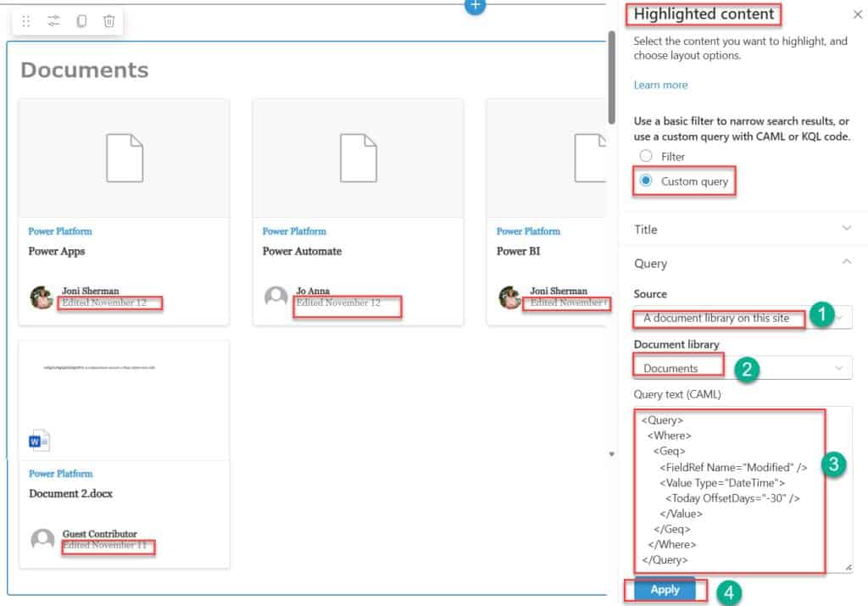Click Joni Sherman name on Power Apps card

click(x=90, y=291)
